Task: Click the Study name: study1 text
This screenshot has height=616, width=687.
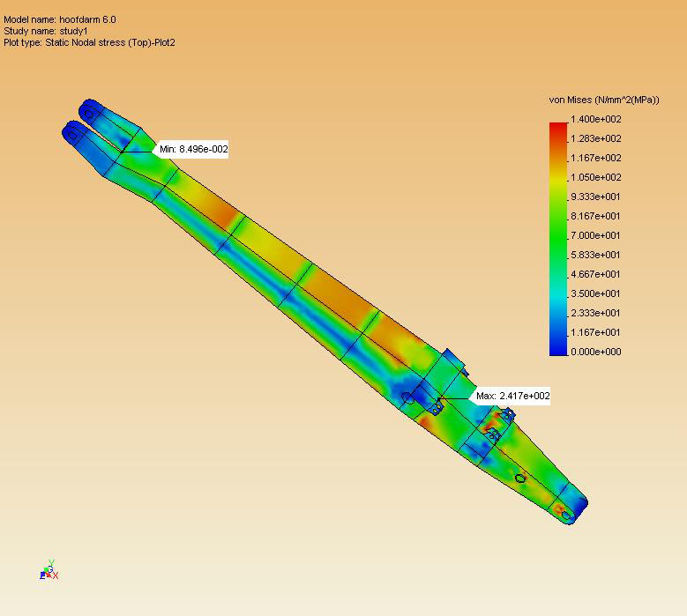Action: pos(46,31)
